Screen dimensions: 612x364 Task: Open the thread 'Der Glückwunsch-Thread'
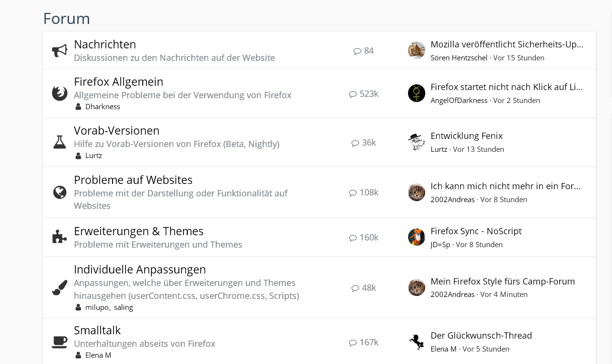(481, 336)
